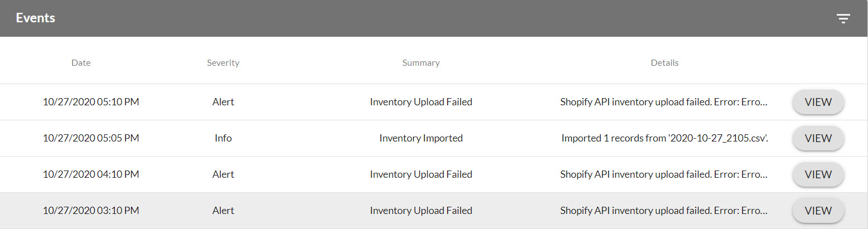Click the Inventory Imported summary text
This screenshot has height=229, width=868.
click(x=421, y=138)
